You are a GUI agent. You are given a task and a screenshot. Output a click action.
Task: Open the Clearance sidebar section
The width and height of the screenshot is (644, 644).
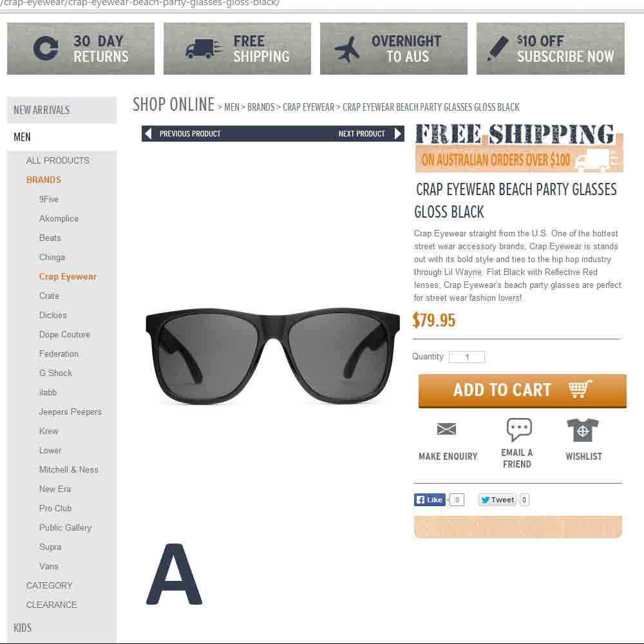click(52, 605)
